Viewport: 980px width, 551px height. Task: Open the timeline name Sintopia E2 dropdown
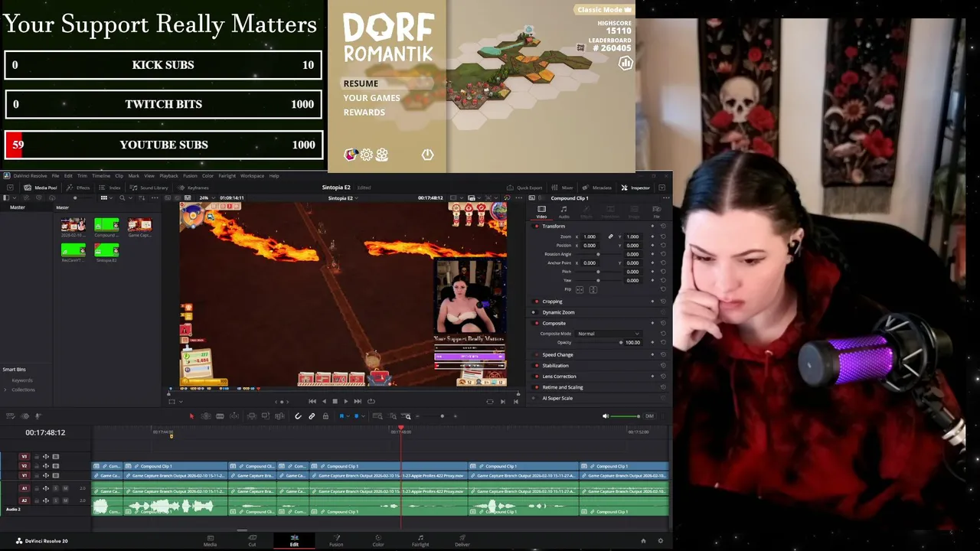[343, 198]
